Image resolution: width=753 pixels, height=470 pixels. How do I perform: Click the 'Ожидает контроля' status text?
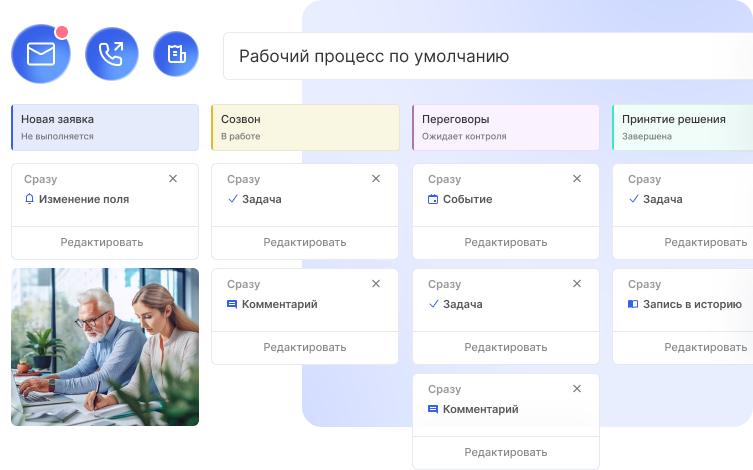pos(464,136)
